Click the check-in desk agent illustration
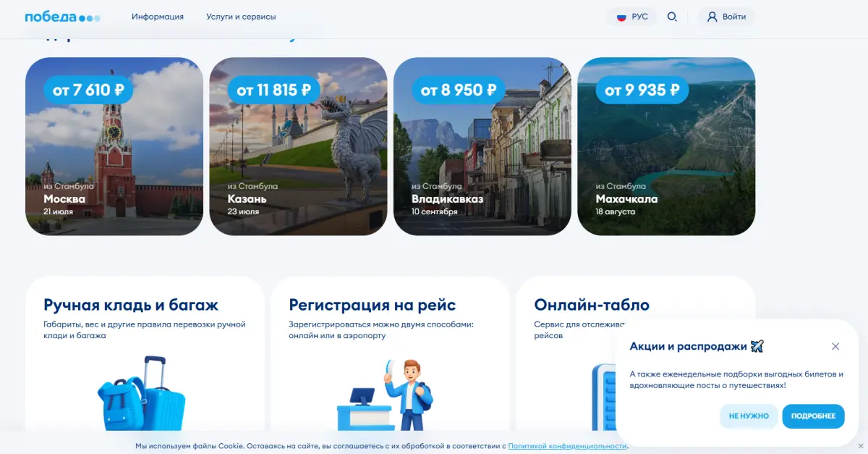The image size is (868, 454). click(x=385, y=395)
